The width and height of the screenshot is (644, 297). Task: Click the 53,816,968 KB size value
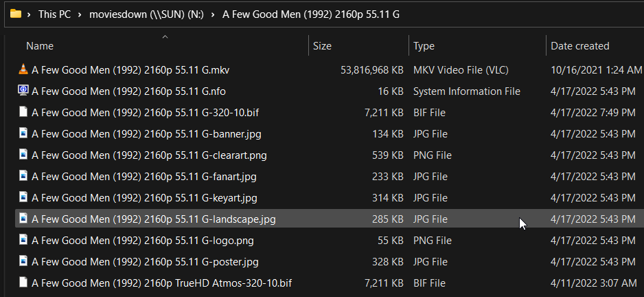(x=371, y=70)
